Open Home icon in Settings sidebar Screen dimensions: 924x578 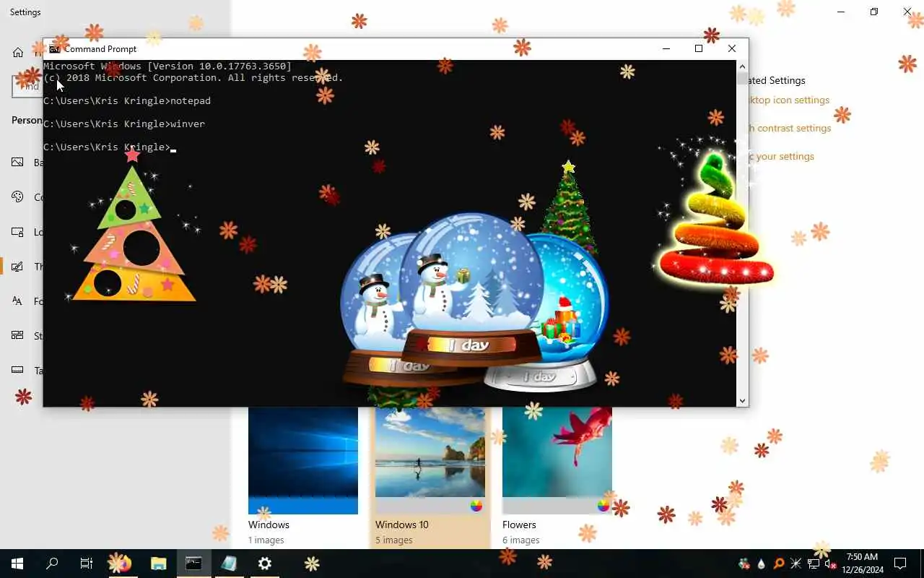coord(18,53)
